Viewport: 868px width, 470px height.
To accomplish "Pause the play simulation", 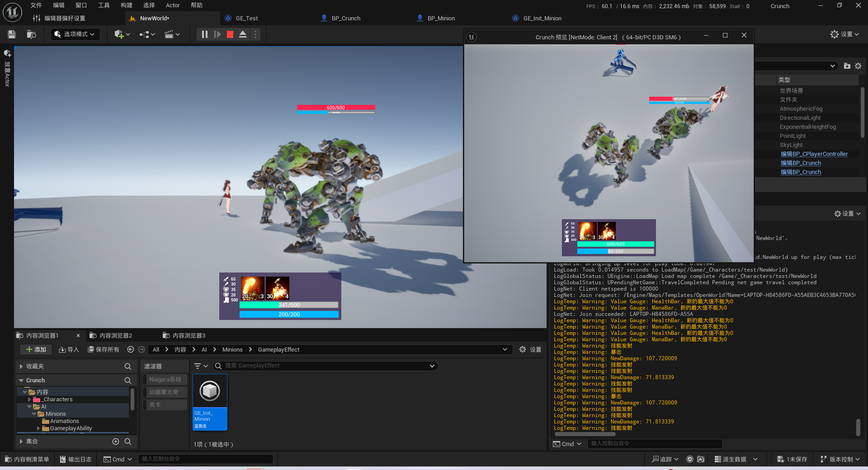I will point(204,34).
